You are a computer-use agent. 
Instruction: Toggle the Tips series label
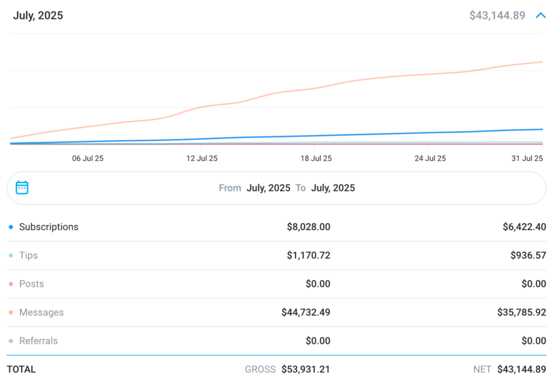click(x=28, y=256)
